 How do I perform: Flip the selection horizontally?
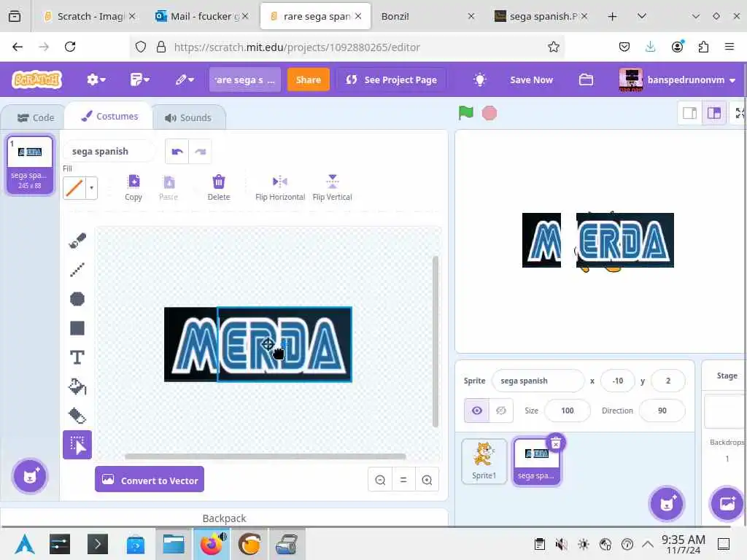tap(280, 187)
